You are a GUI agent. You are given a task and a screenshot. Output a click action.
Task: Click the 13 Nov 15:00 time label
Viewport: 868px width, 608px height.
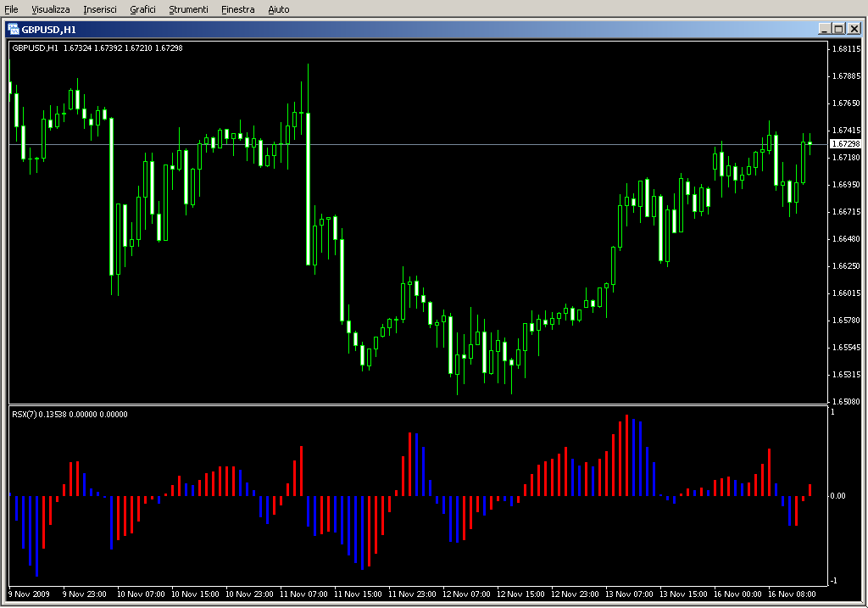(x=683, y=594)
